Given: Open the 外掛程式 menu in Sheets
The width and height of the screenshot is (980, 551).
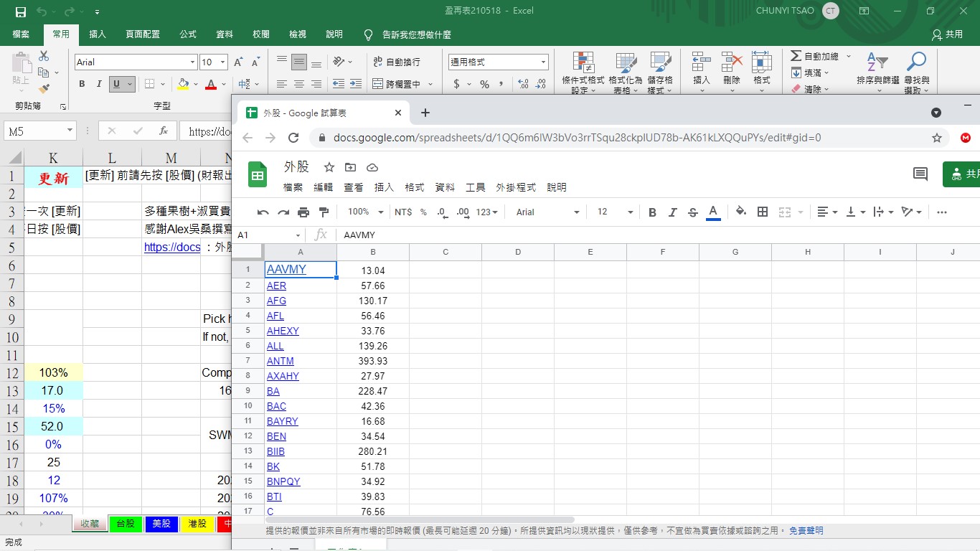Looking at the screenshot, I should click(516, 187).
